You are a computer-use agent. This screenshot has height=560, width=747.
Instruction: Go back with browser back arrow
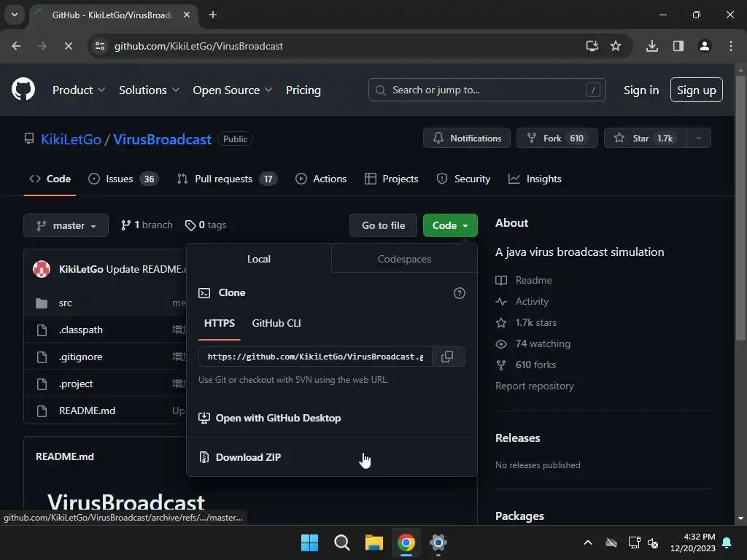tap(16, 46)
